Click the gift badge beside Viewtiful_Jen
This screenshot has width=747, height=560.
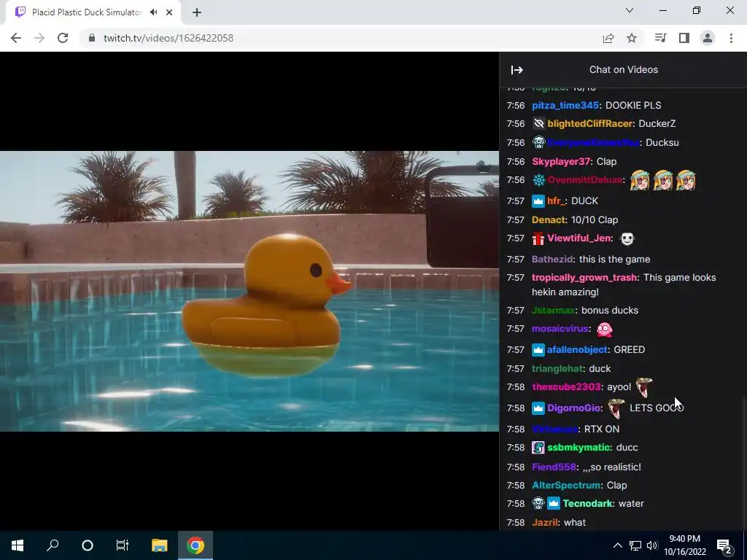click(538, 238)
